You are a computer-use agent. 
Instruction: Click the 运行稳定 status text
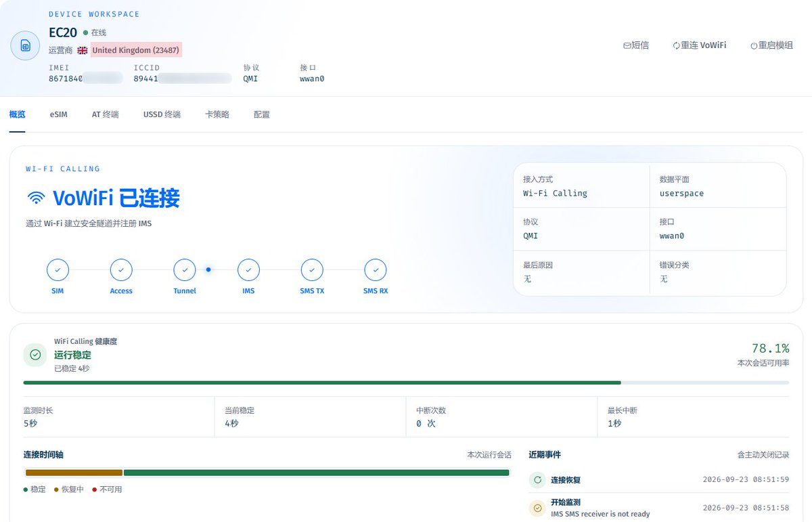click(72, 355)
